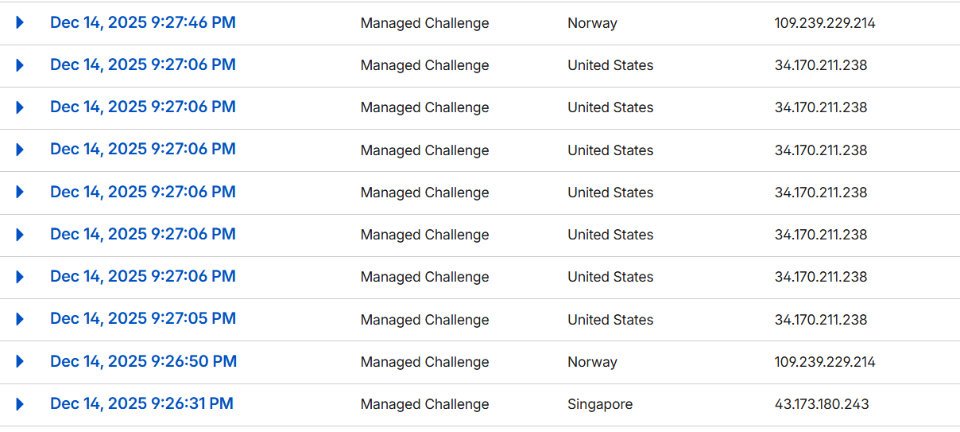Click the Dec 14, 2025 9:26:50 PM timestamp

[143, 362]
